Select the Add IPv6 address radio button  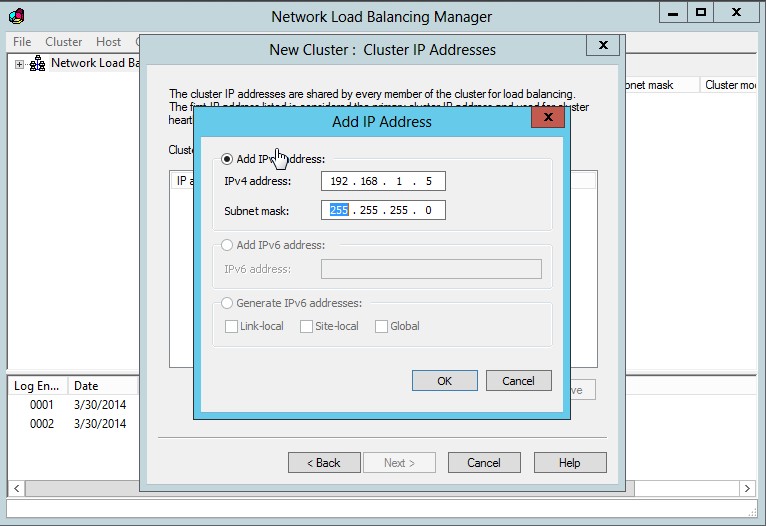(227, 245)
